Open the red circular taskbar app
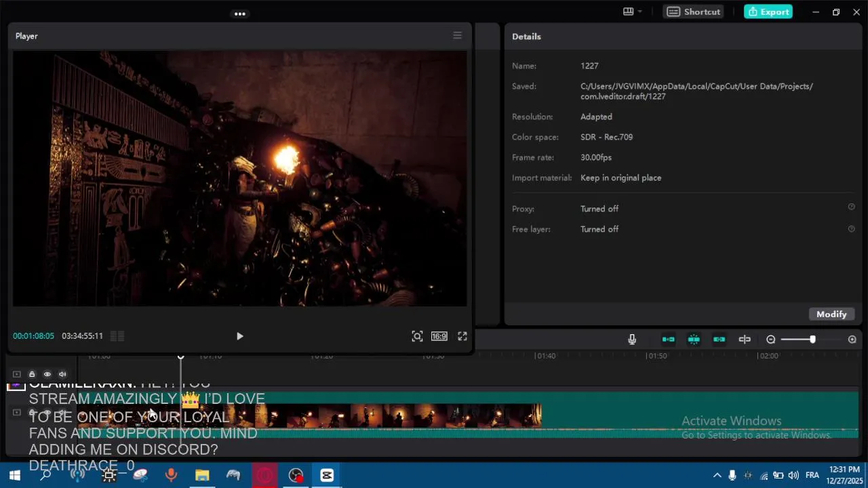The height and width of the screenshot is (488, 868). (x=264, y=475)
